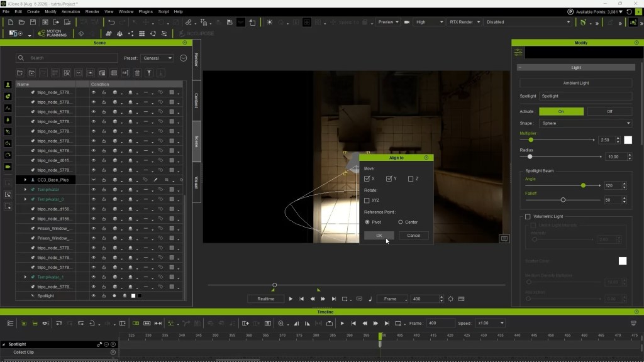Toggle visibility eye of Spotlight row

[94, 296]
